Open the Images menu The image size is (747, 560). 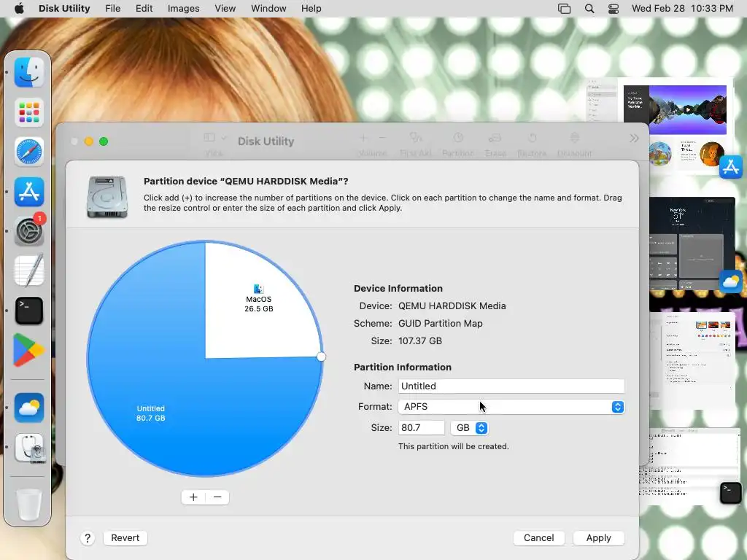pos(183,9)
